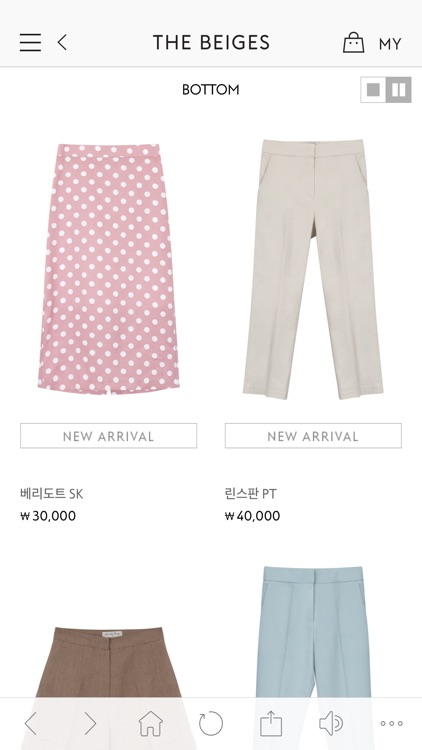Open beige trousers product image
Viewport: 422px width, 750px height.
(313, 269)
